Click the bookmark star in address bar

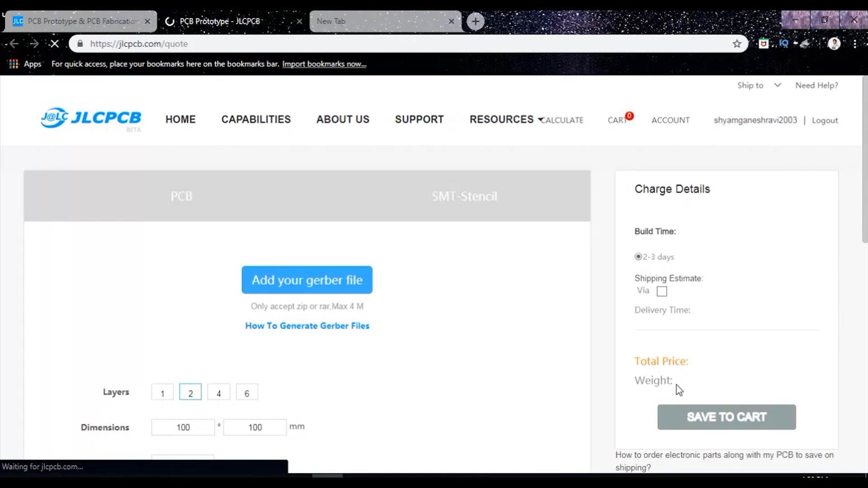coord(737,44)
